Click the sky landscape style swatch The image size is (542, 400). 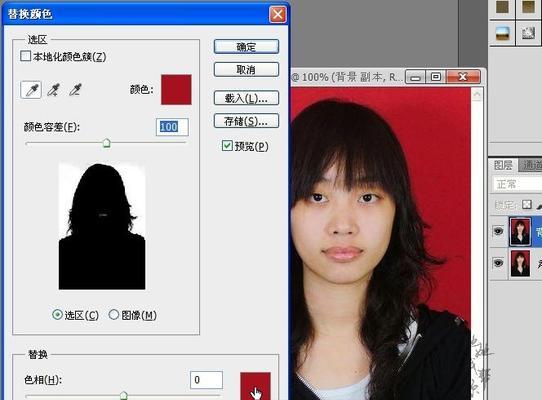tap(502, 33)
